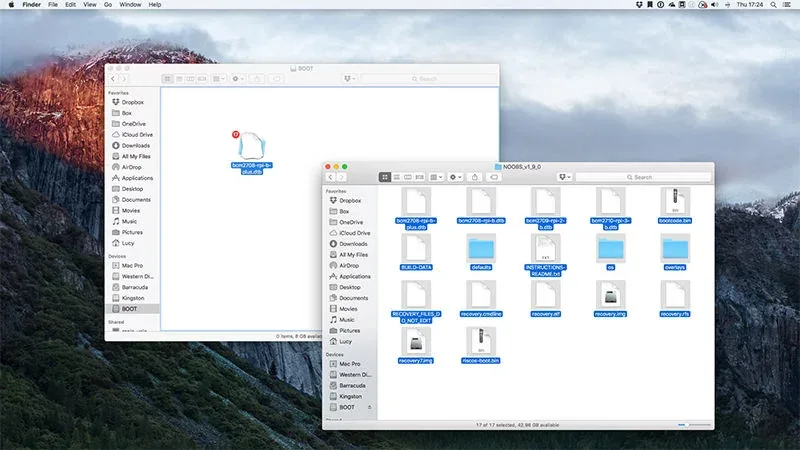Image resolution: width=800 pixels, height=450 pixels.
Task: Select bcm2710-rpi-3-b.dtb file
Action: pos(610,201)
